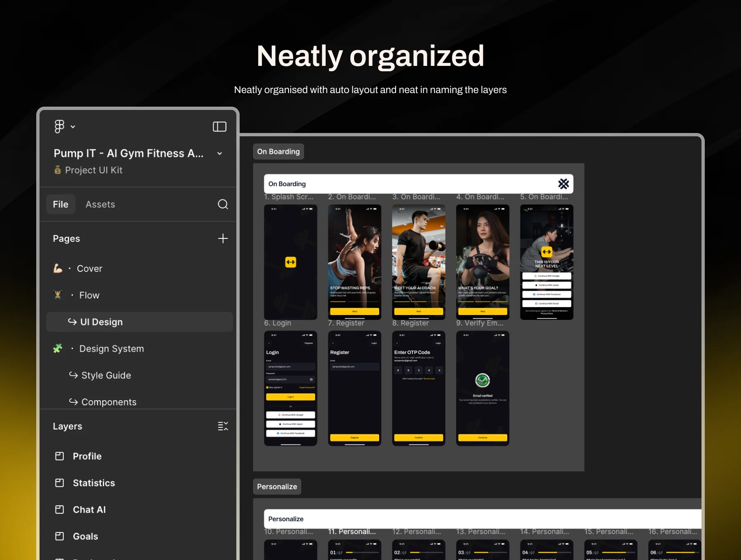Toggle the Stay signed in checkbox
The image size is (741, 560).
(x=267, y=387)
